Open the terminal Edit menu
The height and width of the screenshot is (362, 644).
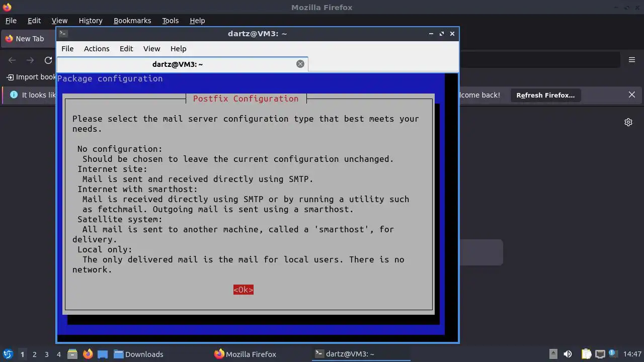126,49
